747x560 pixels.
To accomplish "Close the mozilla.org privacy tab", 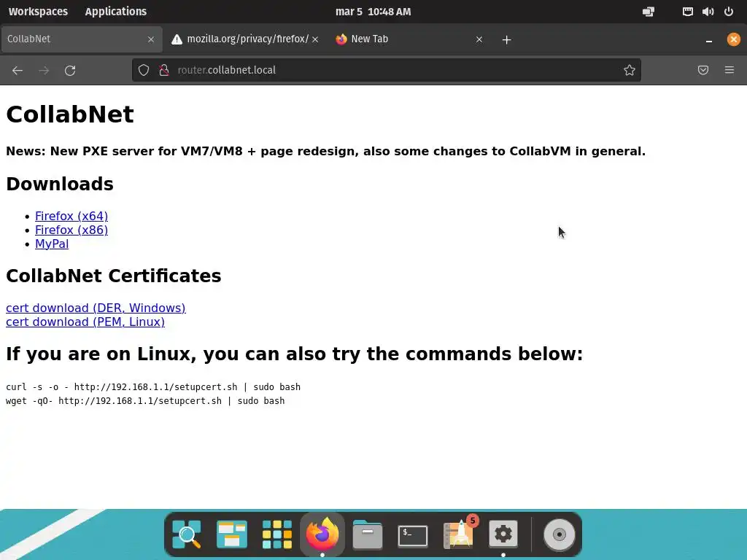I will (315, 39).
